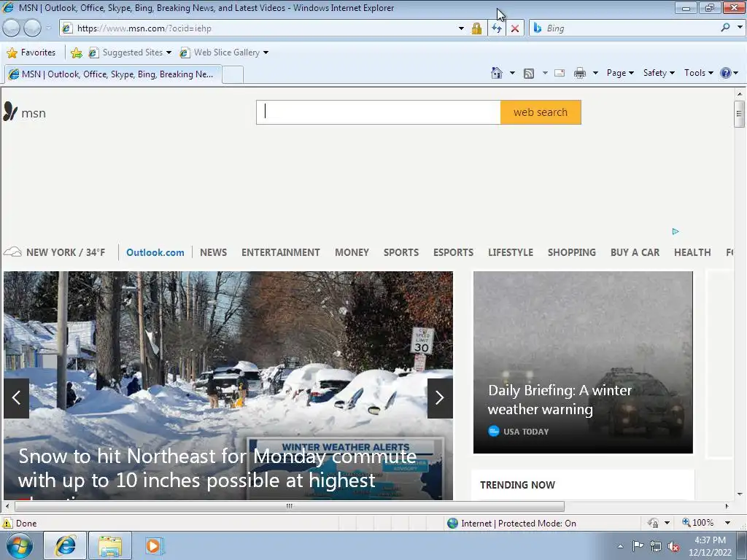Click the Bing search magnifier icon
The height and width of the screenshot is (560, 747).
click(725, 28)
